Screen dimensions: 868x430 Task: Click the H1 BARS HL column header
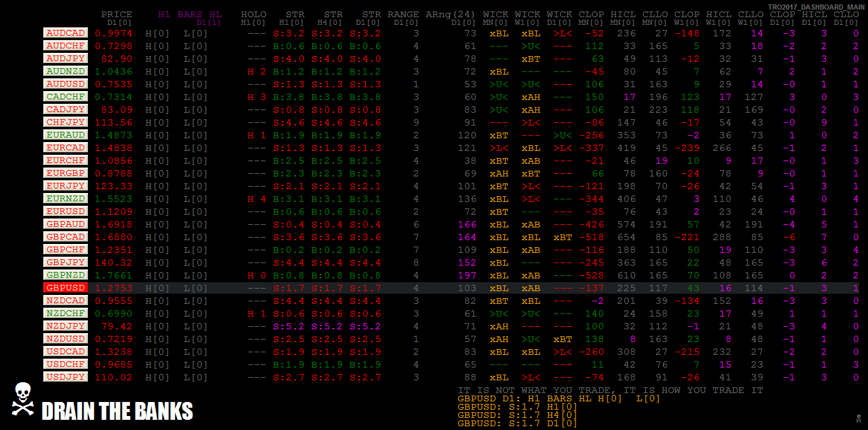click(190, 15)
